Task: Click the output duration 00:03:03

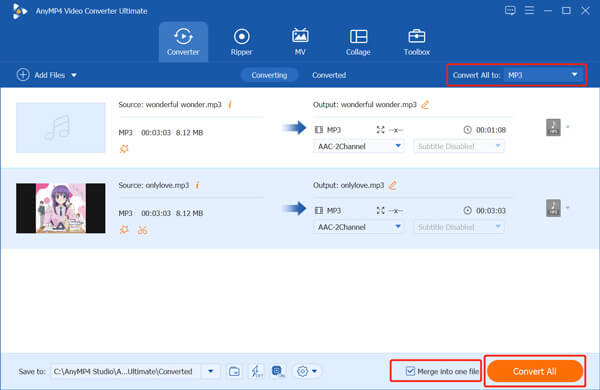Action: [491, 211]
